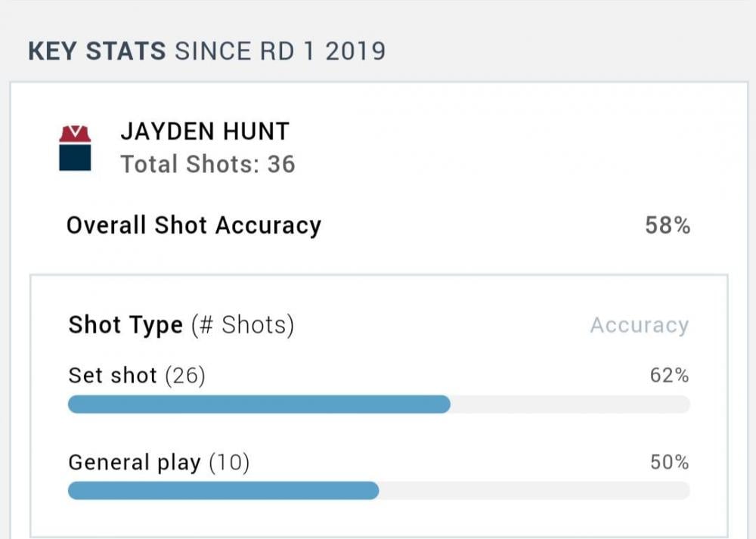This screenshot has width=756, height=539.
Task: Select the Overall Shot Accuracy label
Action: tap(194, 225)
